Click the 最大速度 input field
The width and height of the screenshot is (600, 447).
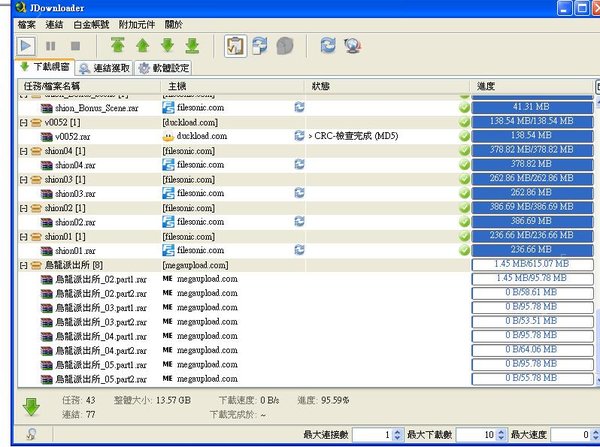(570, 435)
